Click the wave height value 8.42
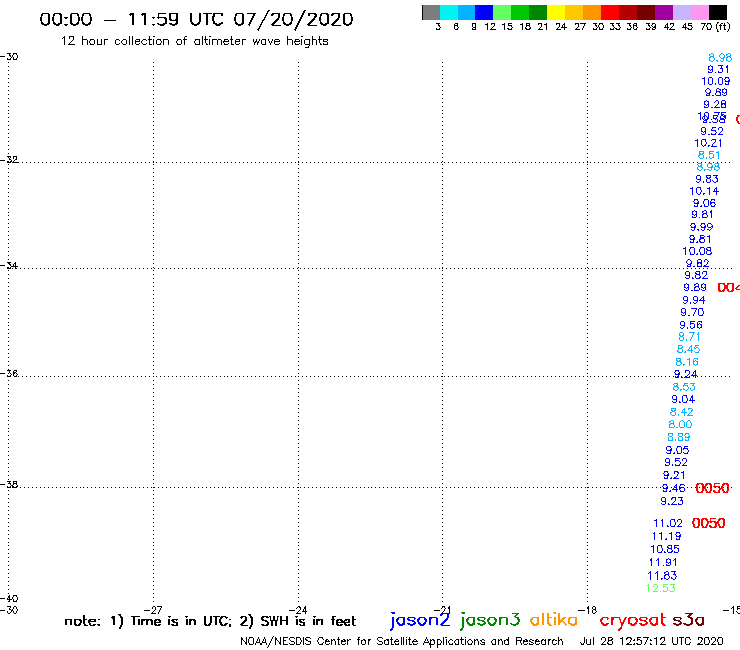Screen dimensions: 740x650 coord(681,412)
